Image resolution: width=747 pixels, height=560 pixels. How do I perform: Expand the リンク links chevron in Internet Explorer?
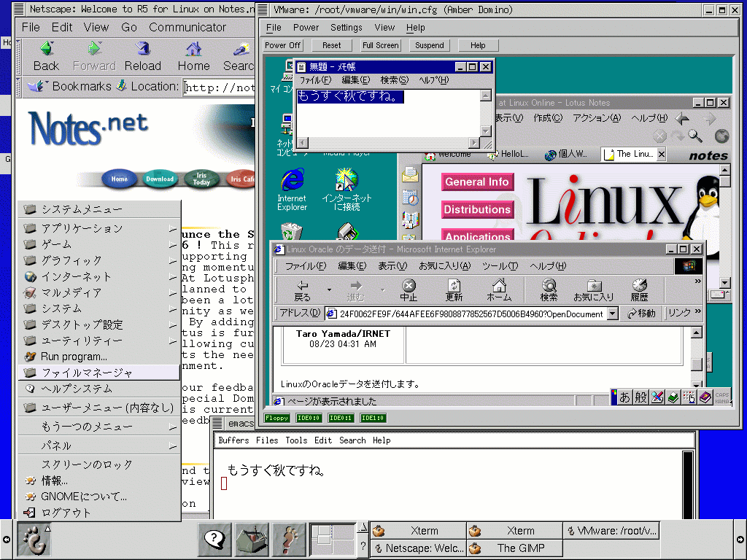(698, 311)
